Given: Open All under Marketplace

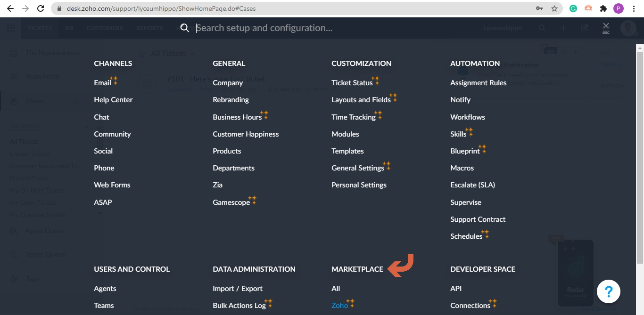Looking at the screenshot, I should [x=336, y=288].
